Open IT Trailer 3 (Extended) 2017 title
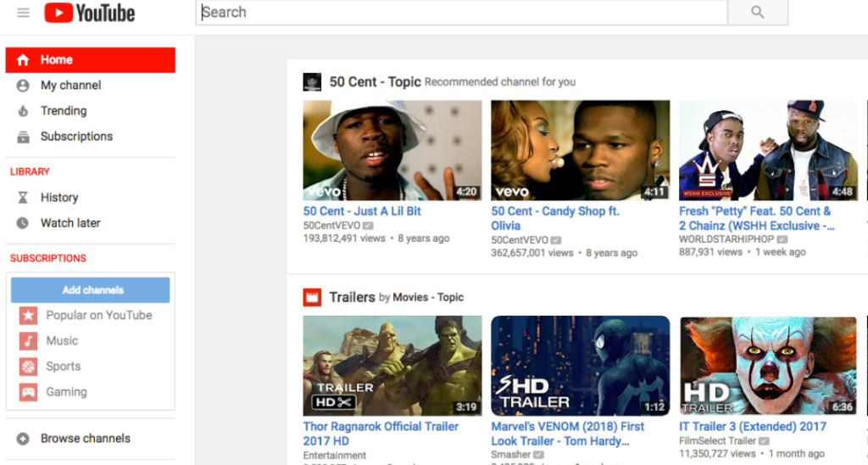The width and height of the screenshot is (868, 465). pyautogui.click(x=753, y=427)
